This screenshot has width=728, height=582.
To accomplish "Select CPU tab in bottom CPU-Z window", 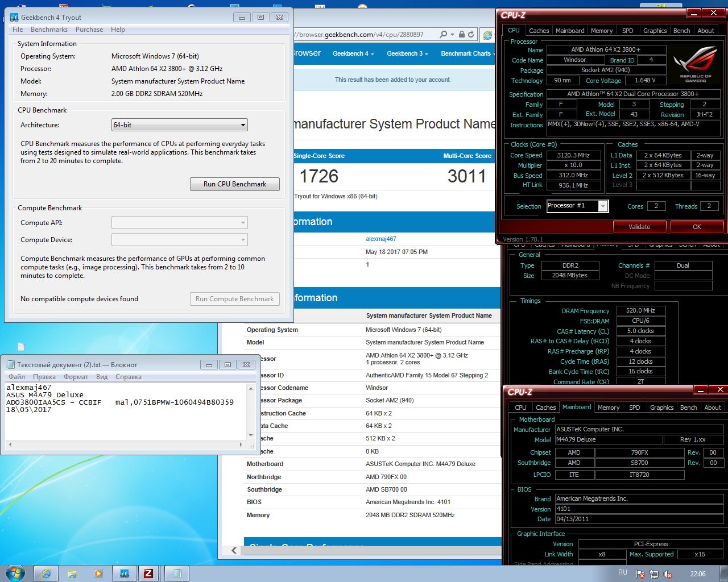I will pos(520,408).
